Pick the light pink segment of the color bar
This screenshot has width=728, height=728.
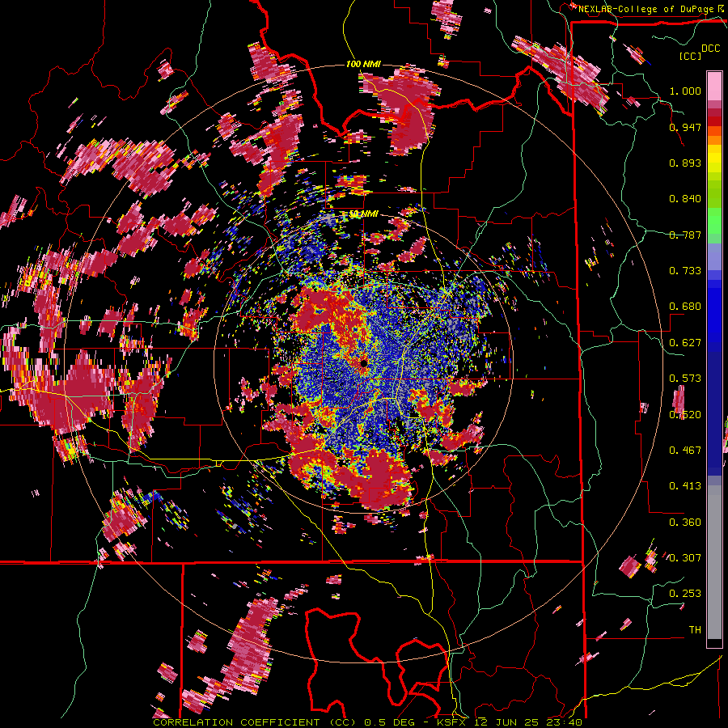714,86
